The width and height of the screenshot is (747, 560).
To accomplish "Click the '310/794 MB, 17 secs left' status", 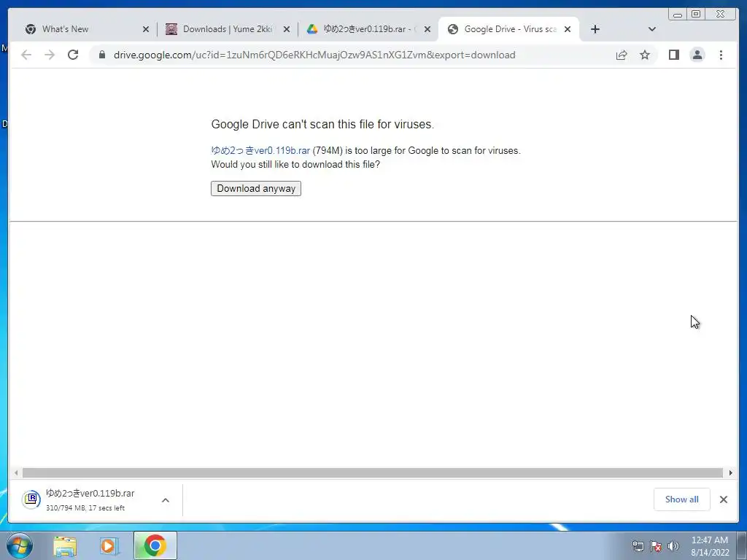I will (85, 508).
